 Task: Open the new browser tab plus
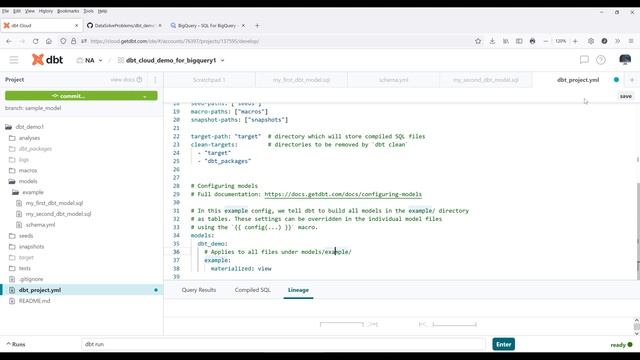257,25
